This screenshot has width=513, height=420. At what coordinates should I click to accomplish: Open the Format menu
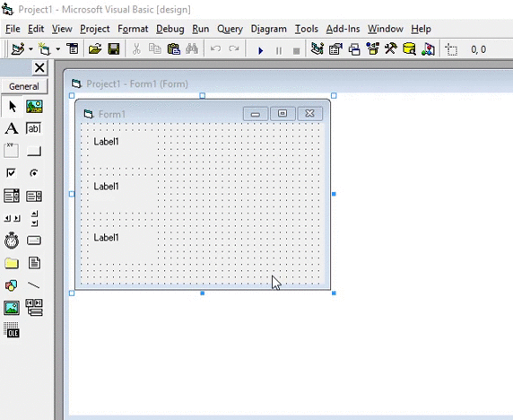133,29
